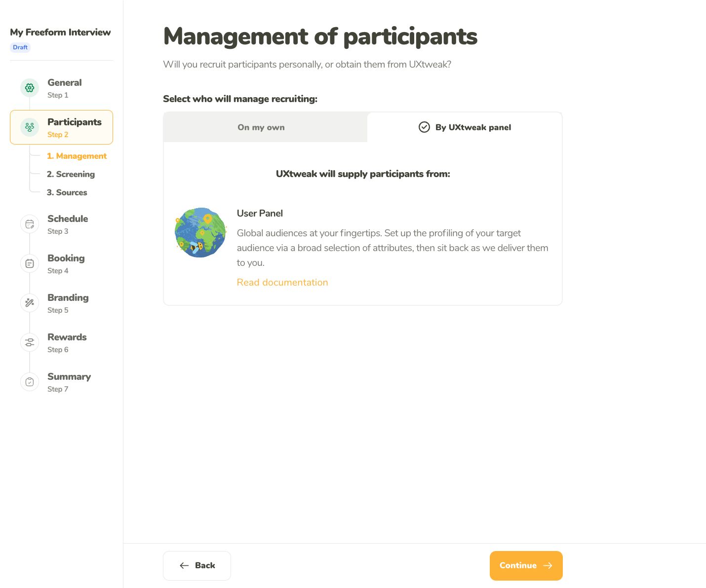Go to Booking Step 4
This screenshot has height=588, width=706.
pyautogui.click(x=61, y=263)
